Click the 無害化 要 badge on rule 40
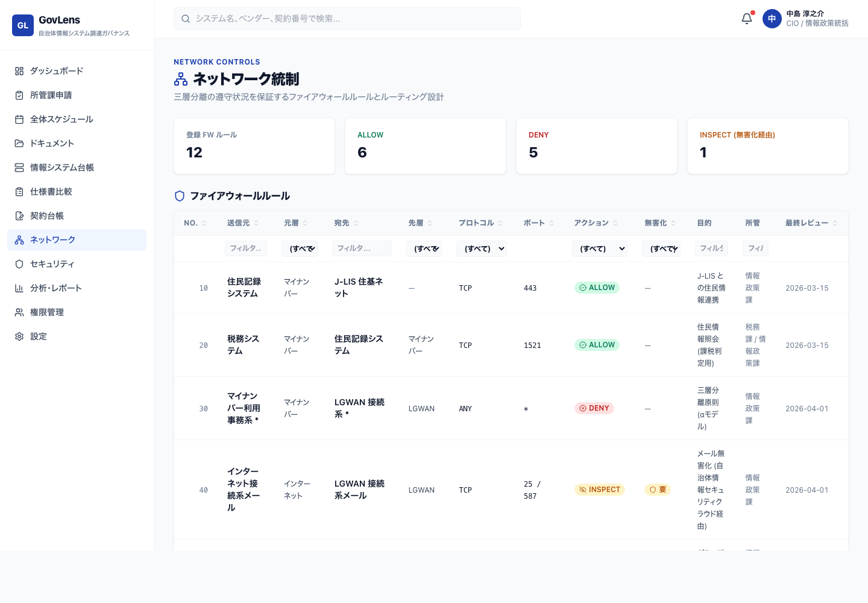The image size is (868, 603). click(x=657, y=490)
